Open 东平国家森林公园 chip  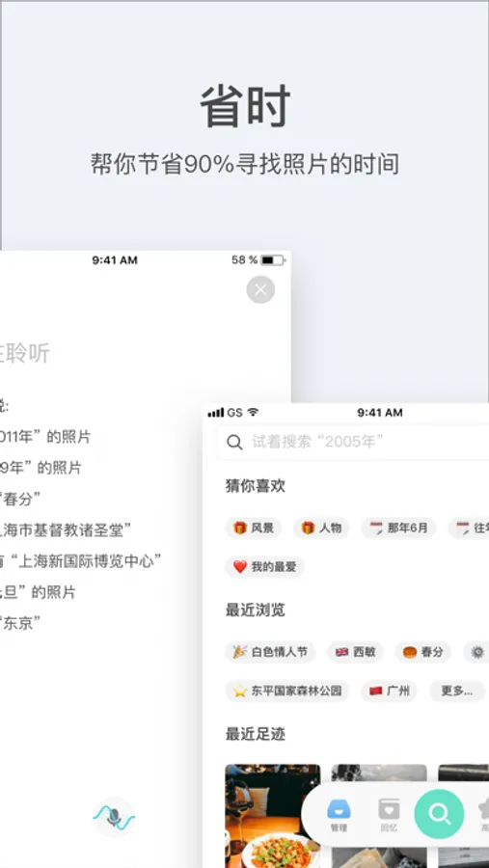[x=287, y=691]
